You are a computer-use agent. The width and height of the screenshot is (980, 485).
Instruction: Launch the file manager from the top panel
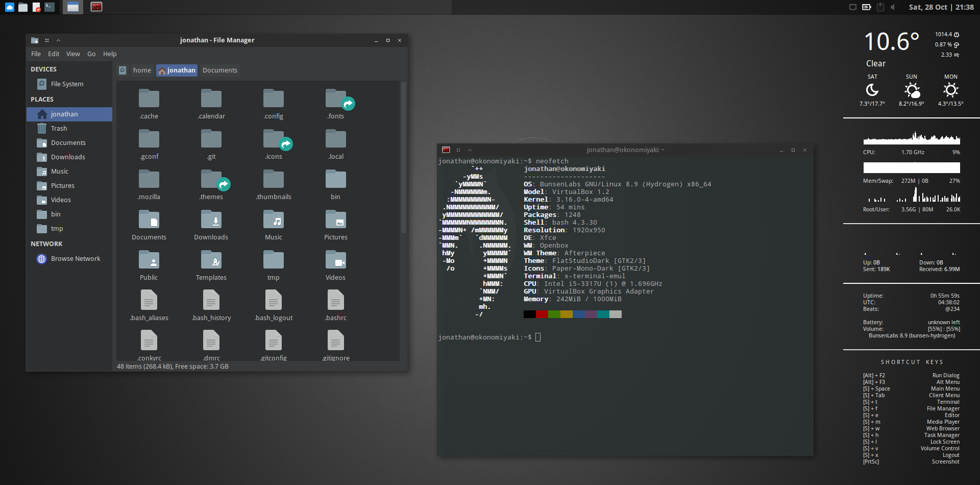point(22,7)
